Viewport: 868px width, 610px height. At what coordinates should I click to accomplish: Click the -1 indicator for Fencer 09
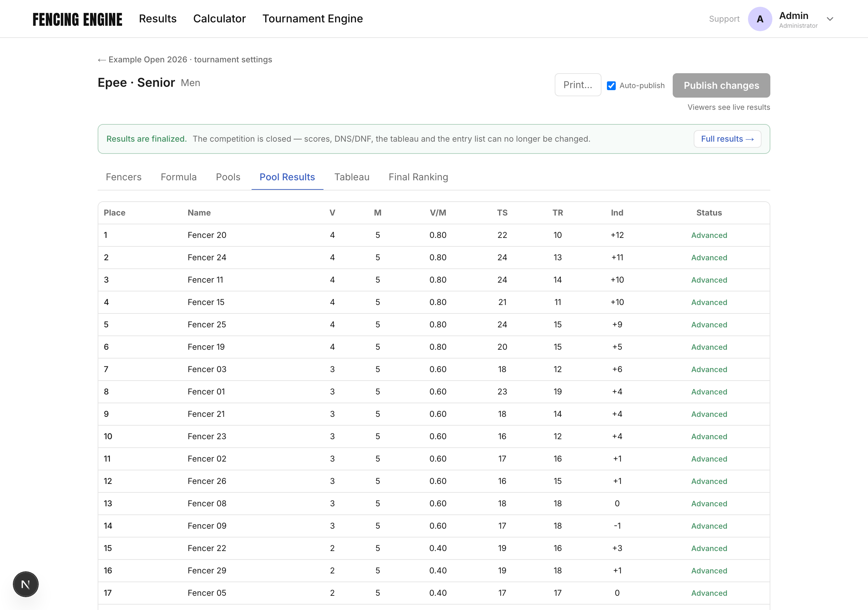pos(617,525)
